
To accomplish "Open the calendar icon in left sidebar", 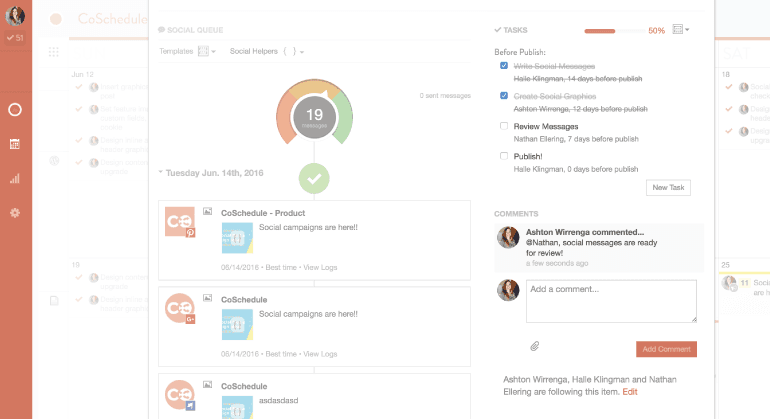I will (15, 144).
